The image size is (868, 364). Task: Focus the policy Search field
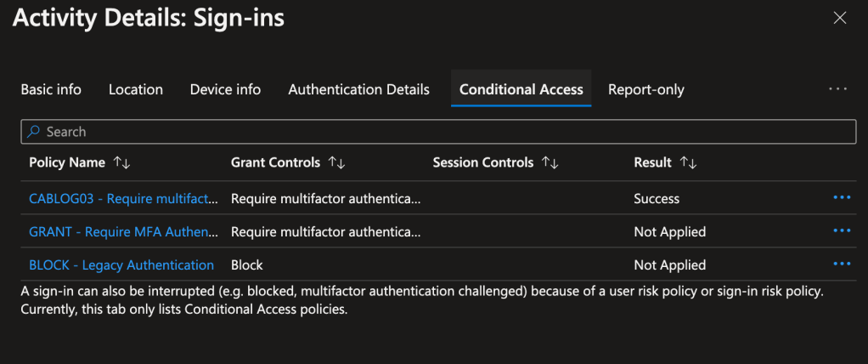tap(442, 132)
